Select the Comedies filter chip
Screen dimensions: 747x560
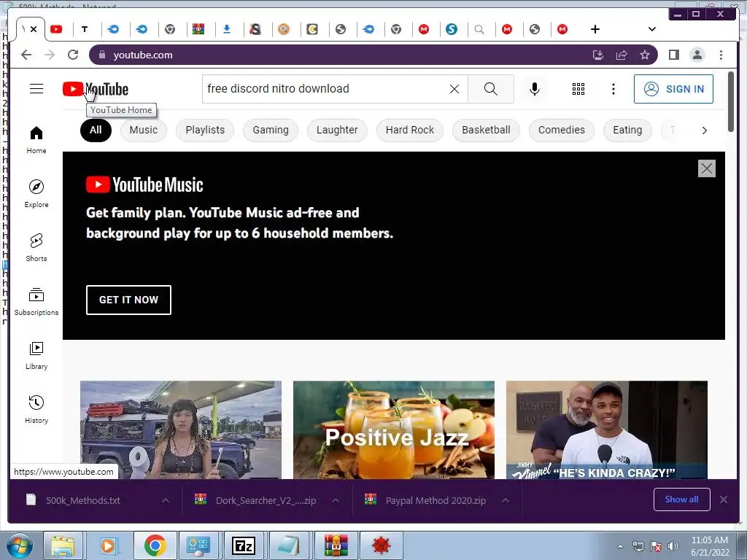[x=561, y=130]
